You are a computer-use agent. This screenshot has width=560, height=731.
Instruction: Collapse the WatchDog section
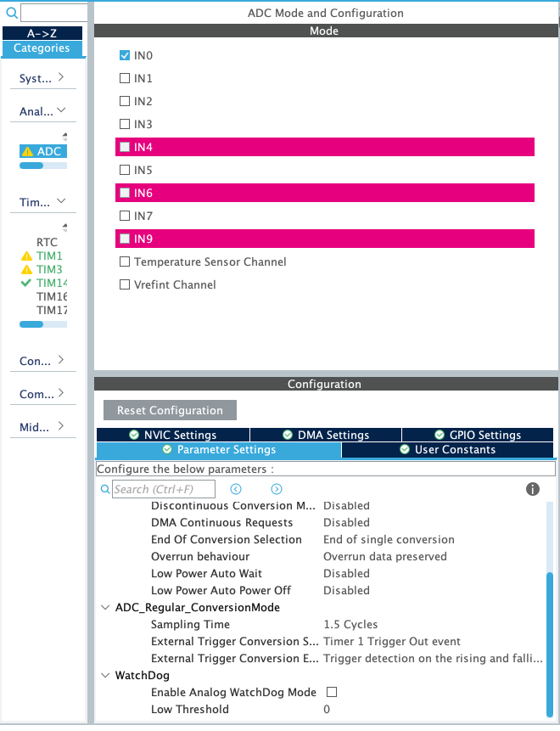click(106, 676)
